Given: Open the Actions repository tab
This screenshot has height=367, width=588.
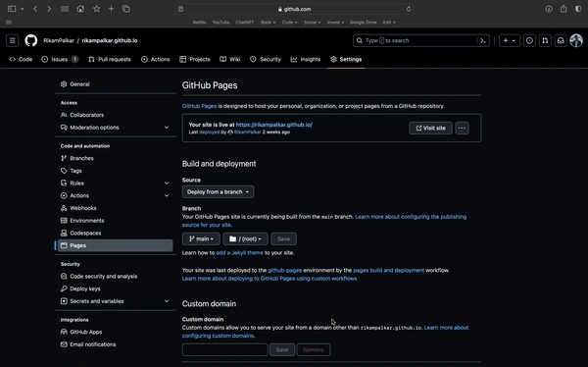Looking at the screenshot, I should pyautogui.click(x=155, y=59).
